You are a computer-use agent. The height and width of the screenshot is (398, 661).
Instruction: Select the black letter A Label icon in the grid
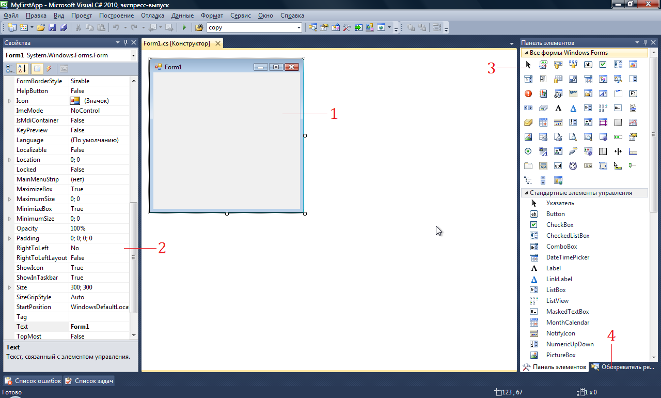558,108
